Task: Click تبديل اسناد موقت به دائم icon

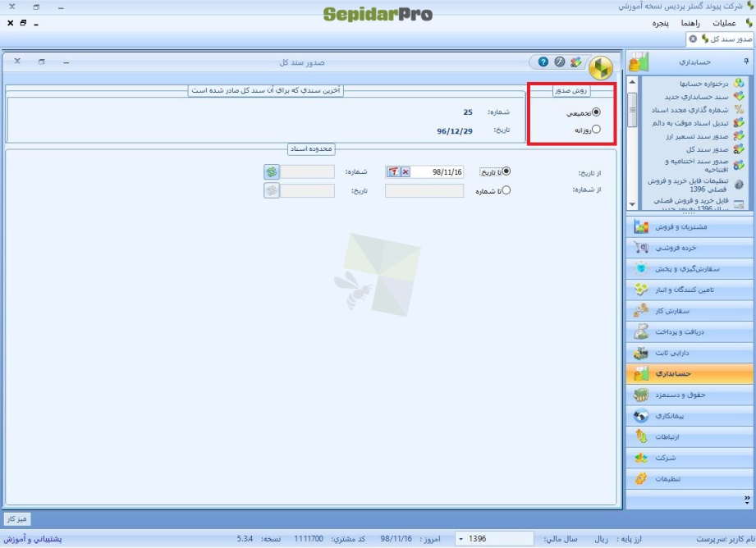Action: pos(738,123)
